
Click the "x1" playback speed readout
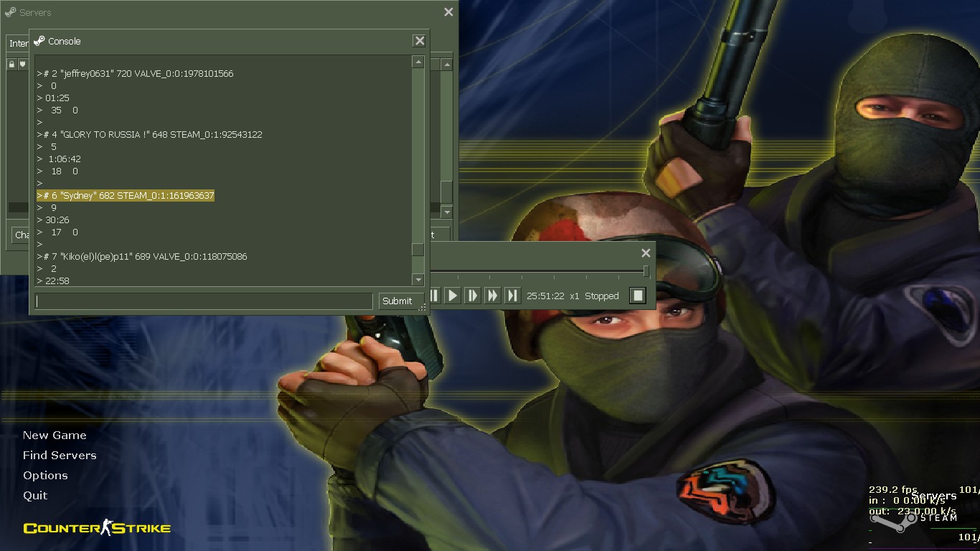coord(574,296)
